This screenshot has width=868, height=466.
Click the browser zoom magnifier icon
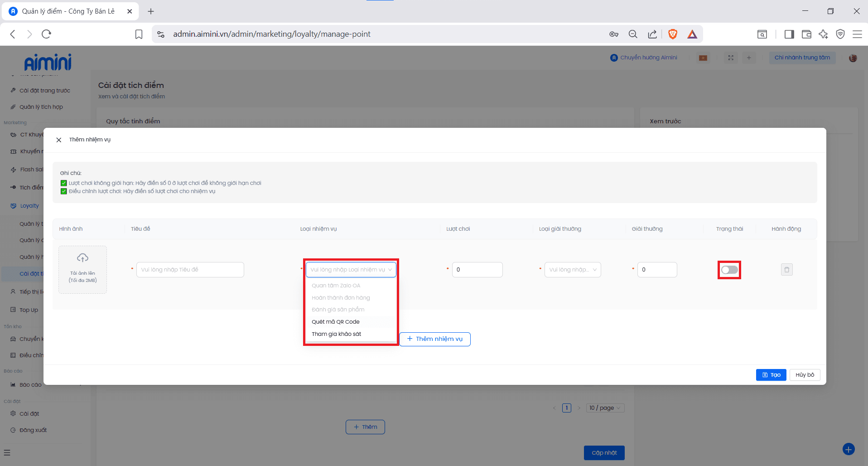click(633, 34)
